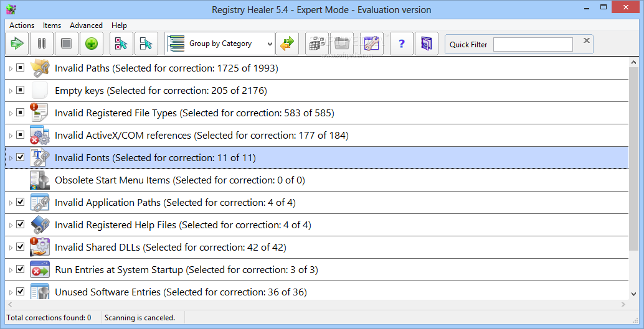The image size is (644, 329).
Task: Expand Invalid ActiveX/COM references category
Action: [11, 136]
